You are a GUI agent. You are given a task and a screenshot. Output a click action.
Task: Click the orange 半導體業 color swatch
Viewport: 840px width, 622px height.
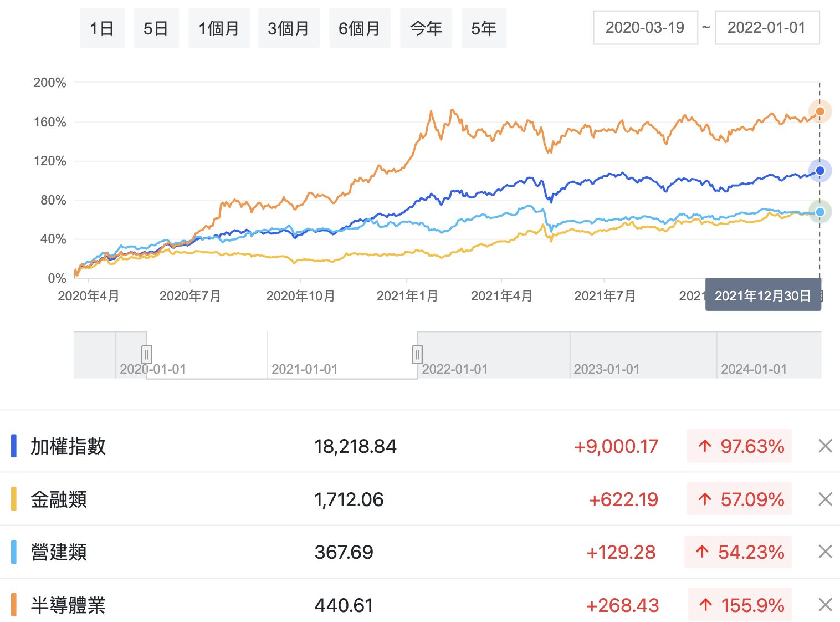(14, 605)
